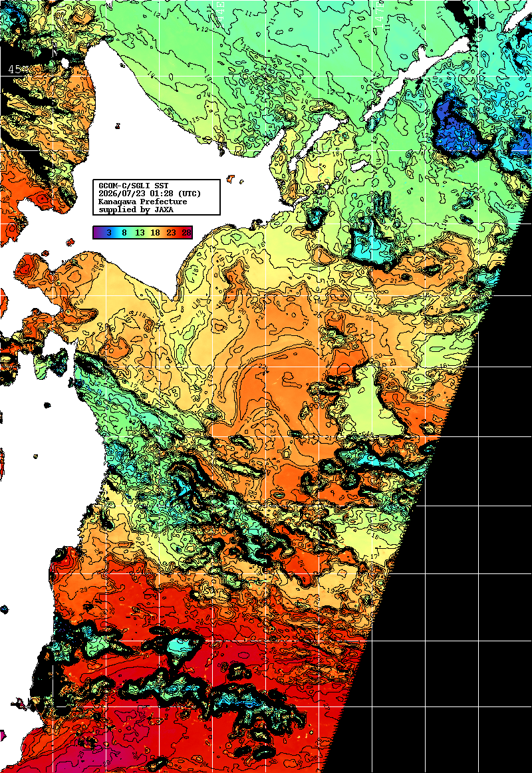532x773 pixels.
Task: Click the purple end of the color scale
Action: [x=98, y=233]
